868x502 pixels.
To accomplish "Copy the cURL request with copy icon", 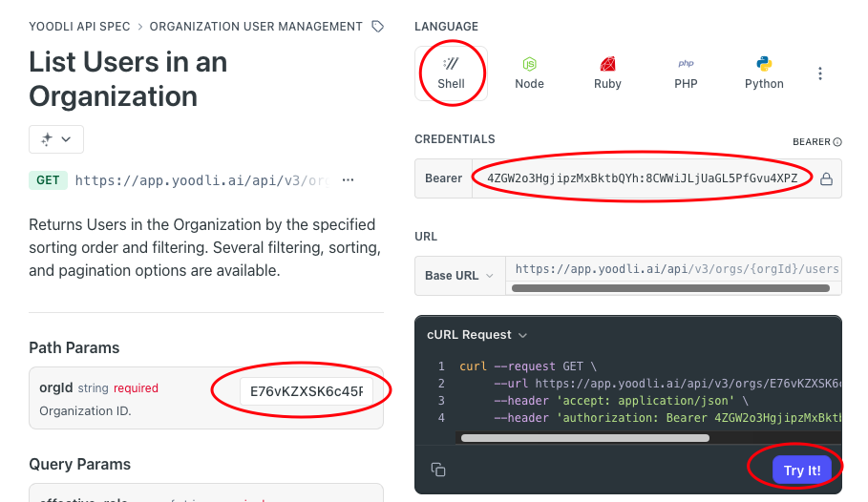I will [x=438, y=470].
